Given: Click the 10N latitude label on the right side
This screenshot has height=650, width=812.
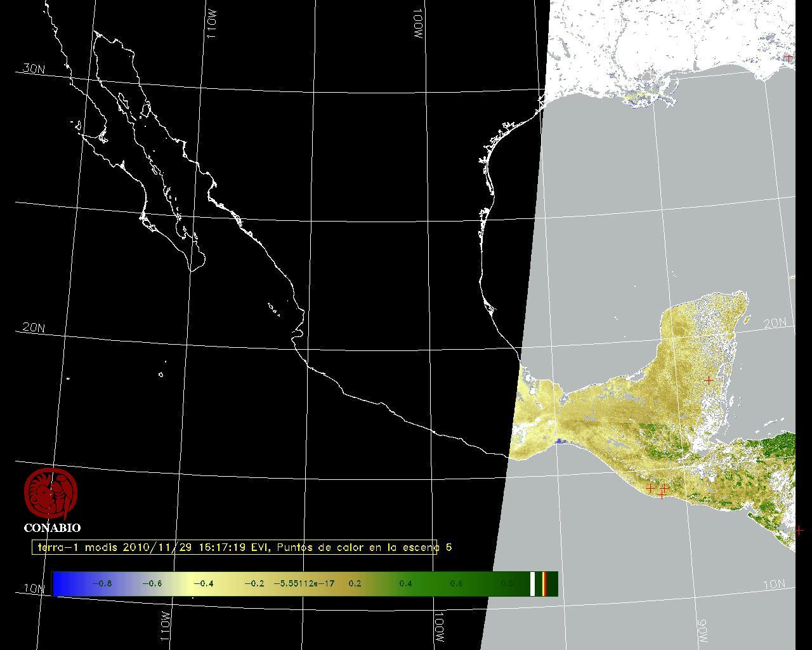Looking at the screenshot, I should click(774, 585).
